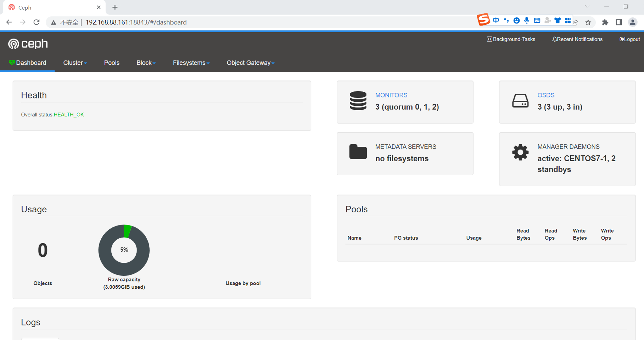Open the browser profile avatar icon

tap(632, 22)
